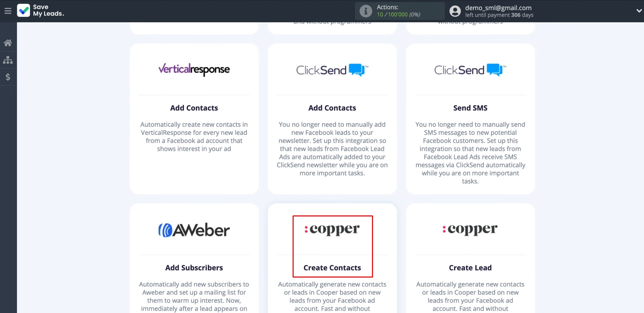Open VerticalResponse Add Contacts title

(x=194, y=108)
